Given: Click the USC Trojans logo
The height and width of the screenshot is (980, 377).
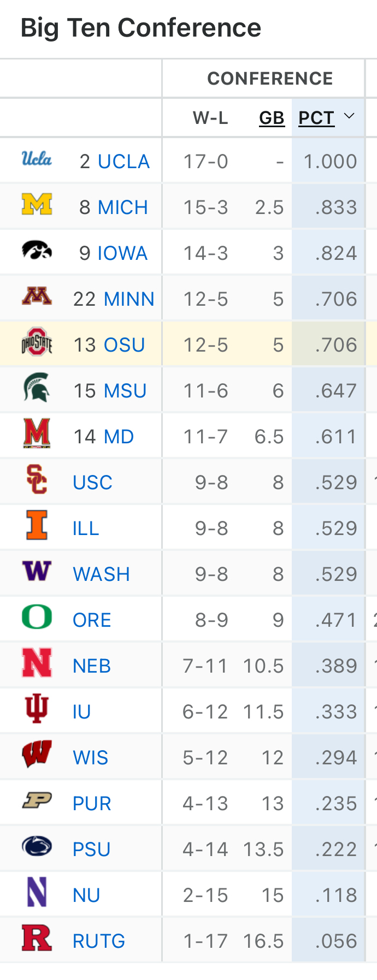Looking at the screenshot, I should point(37,480).
